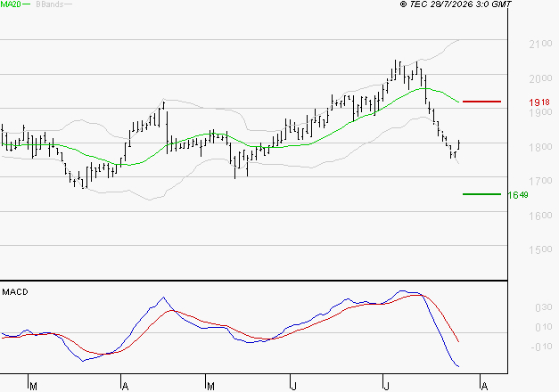Click the 1800 price axis label
This screenshot has width=559, height=392.
[540, 147]
